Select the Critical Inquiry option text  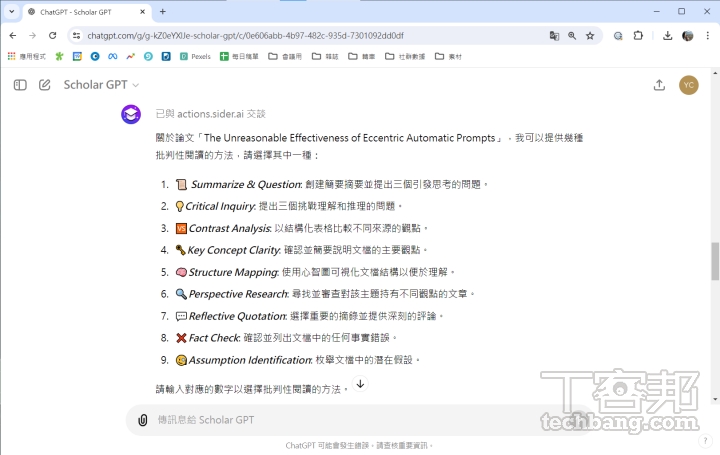[x=220, y=206]
